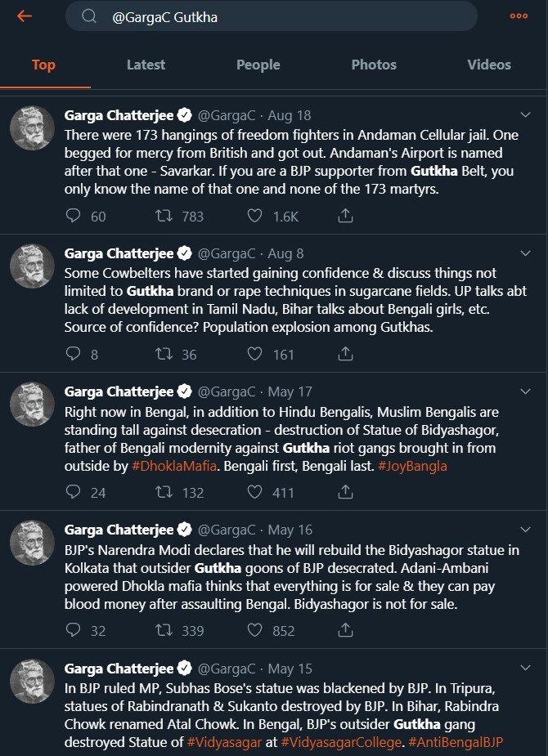Open the May 17 tweet's dropdown chevron
The width and height of the screenshot is (548, 756).
click(x=526, y=391)
